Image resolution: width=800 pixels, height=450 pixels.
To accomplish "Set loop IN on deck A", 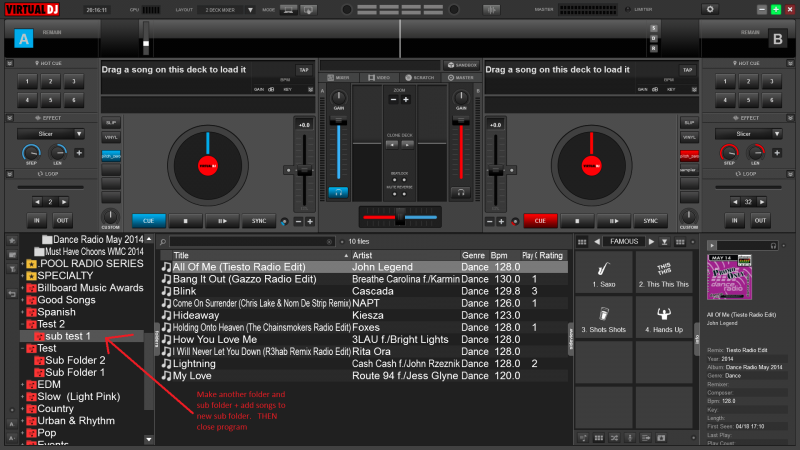I will pos(37,220).
